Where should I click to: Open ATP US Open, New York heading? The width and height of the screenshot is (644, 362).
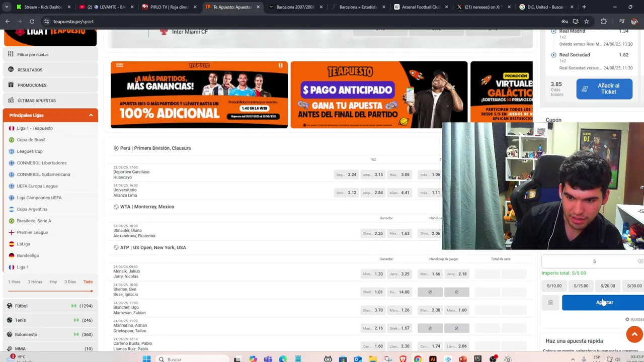(x=152, y=247)
